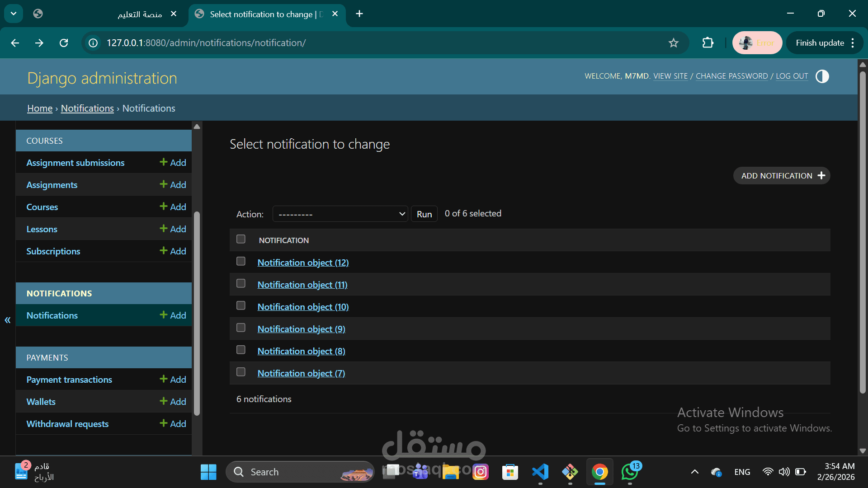Viewport: 868px width, 488px height.
Task: Bookmark this page with star icon
Action: tap(673, 43)
